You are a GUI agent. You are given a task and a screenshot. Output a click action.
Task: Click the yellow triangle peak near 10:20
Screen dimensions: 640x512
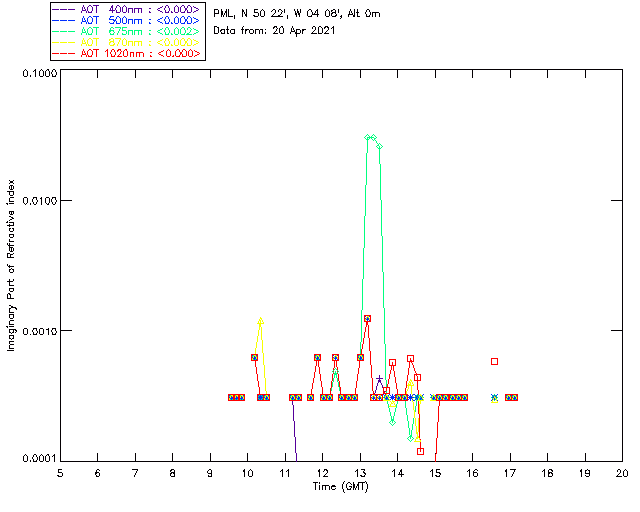[x=260, y=321]
